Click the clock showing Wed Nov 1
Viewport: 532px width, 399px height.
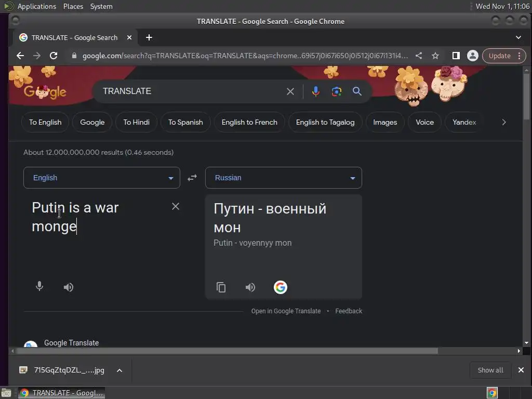point(502,6)
